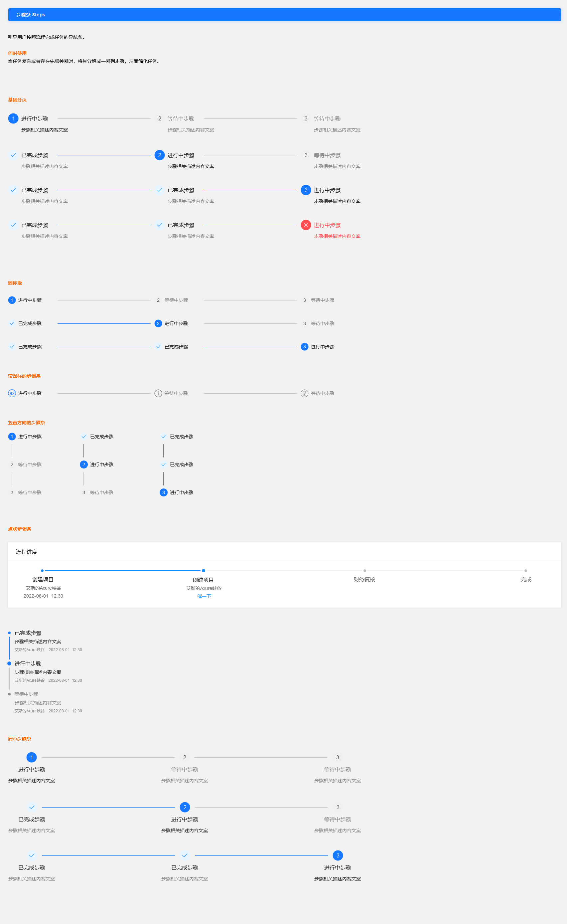This screenshot has height=924, width=567.
Task: Click the gray dot beside the vertical 等待中步骤
Action: 9,694
